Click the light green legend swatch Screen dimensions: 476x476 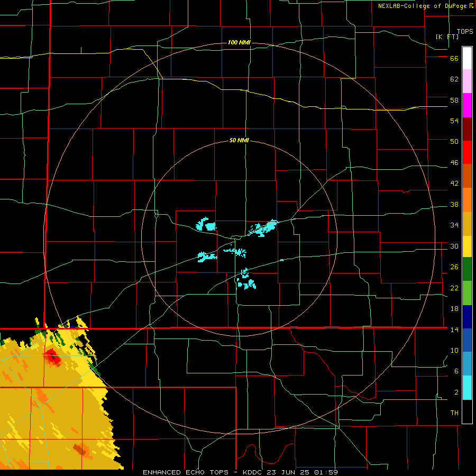pos(467,293)
